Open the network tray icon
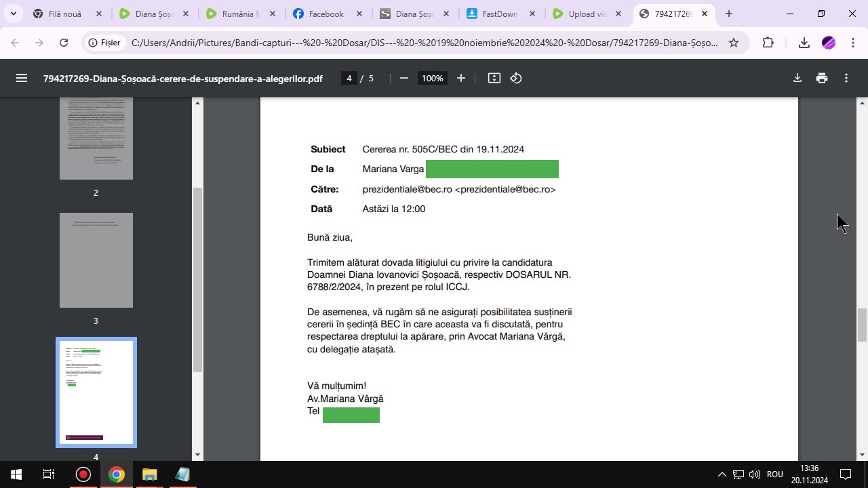The width and height of the screenshot is (868, 488). tap(738, 474)
